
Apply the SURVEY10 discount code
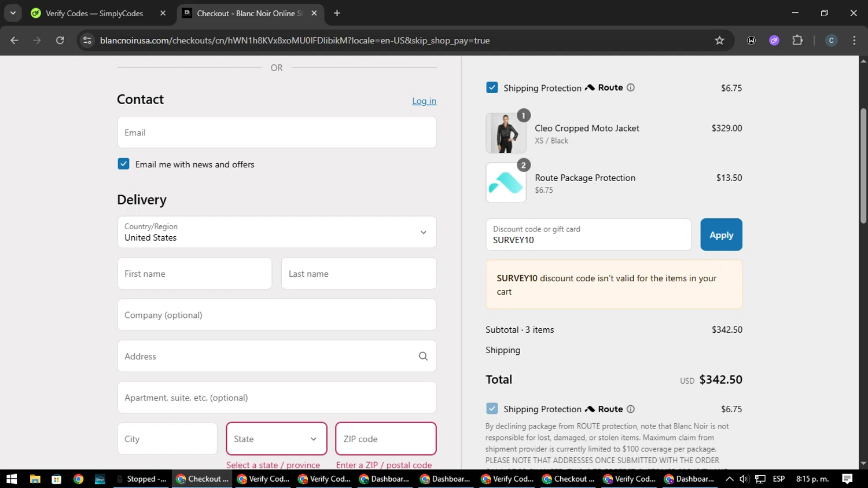point(721,234)
